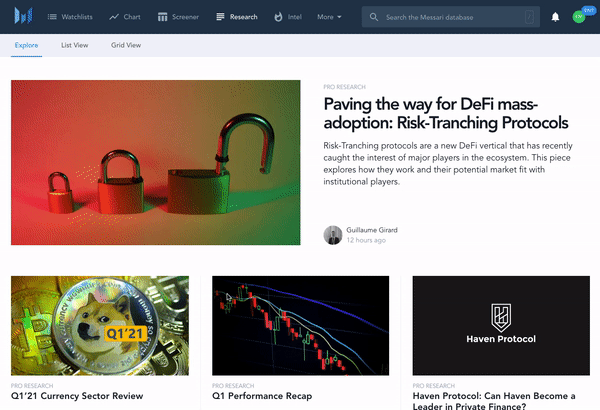
Task: Open notifications bell
Action: [555, 17]
